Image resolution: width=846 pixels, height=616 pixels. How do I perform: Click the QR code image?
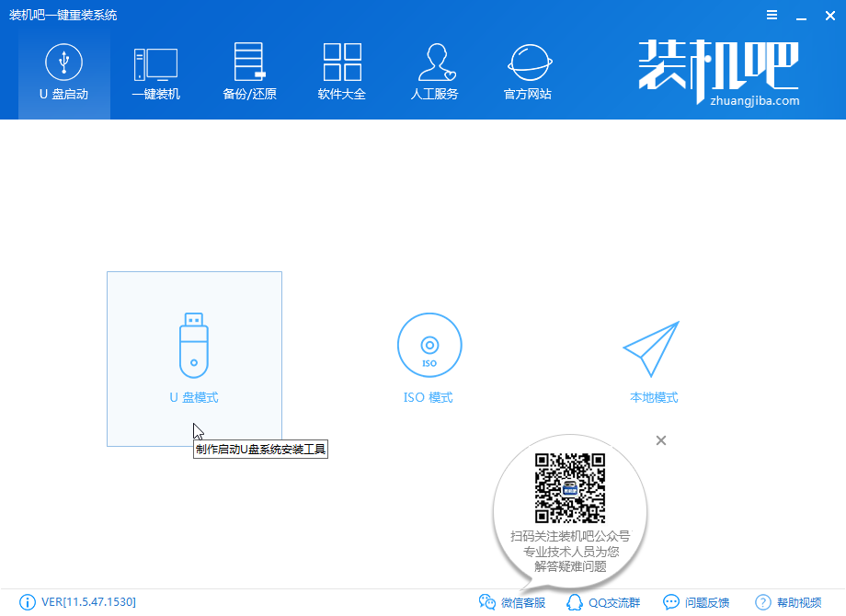570,487
